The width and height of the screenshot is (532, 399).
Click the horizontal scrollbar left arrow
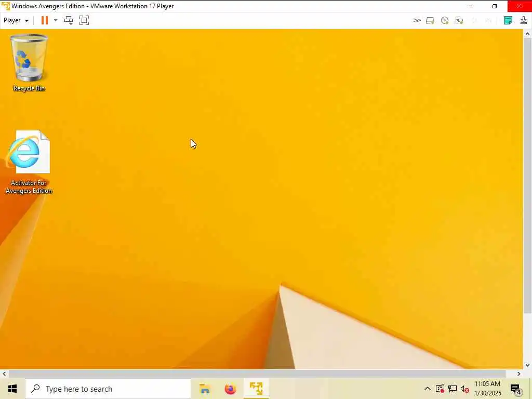pos(4,374)
